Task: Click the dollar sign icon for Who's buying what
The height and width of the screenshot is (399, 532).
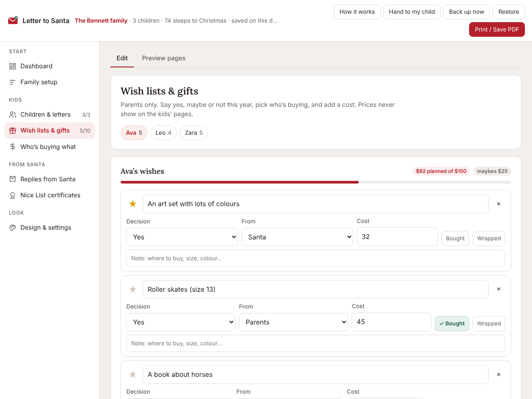Action: [x=12, y=147]
